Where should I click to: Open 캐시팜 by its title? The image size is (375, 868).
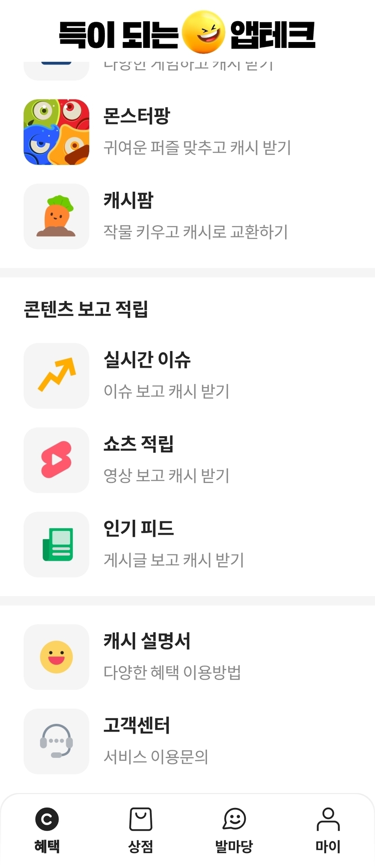[x=128, y=200]
